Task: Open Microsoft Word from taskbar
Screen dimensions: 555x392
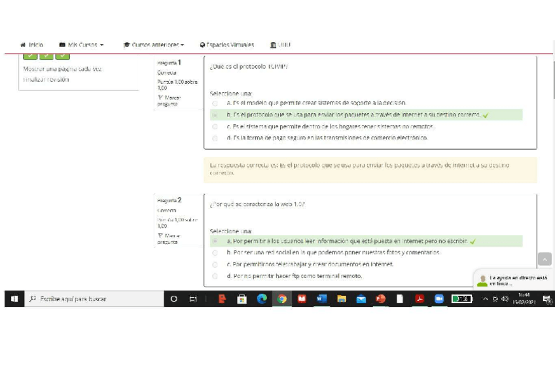Action: (x=321, y=299)
